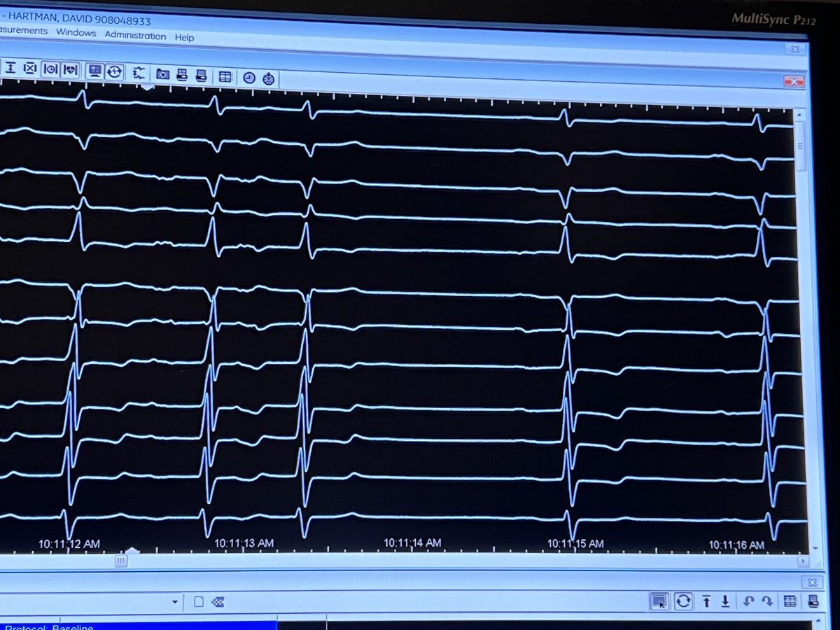The height and width of the screenshot is (630, 840).
Task: Toggle the interval marker tool
Action: point(50,69)
